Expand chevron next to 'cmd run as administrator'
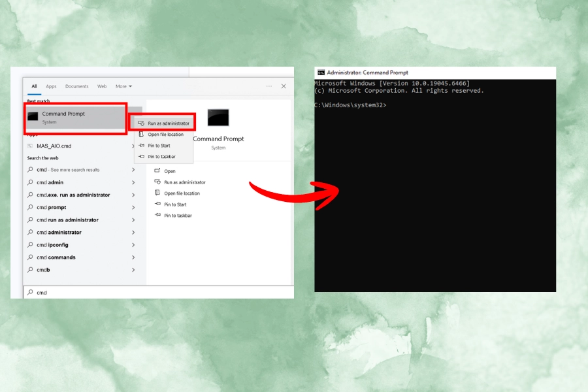The image size is (588, 392). 133,220
